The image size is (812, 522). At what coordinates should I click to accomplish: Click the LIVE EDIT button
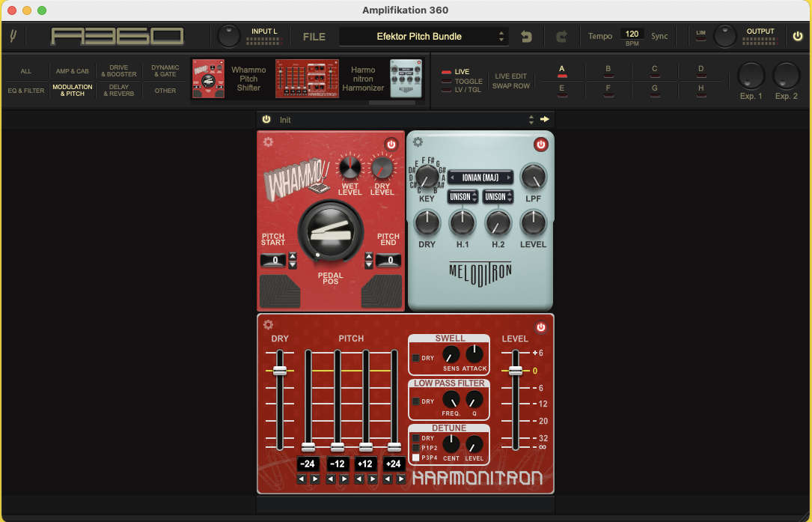[x=512, y=76]
